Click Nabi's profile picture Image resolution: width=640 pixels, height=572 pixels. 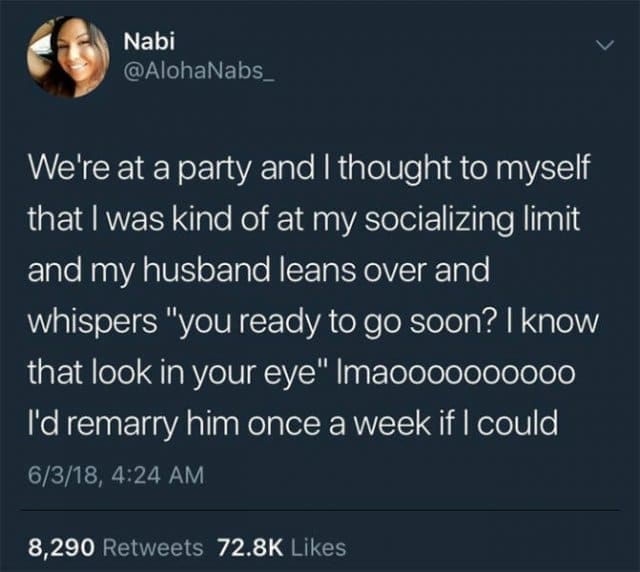(x=68, y=57)
